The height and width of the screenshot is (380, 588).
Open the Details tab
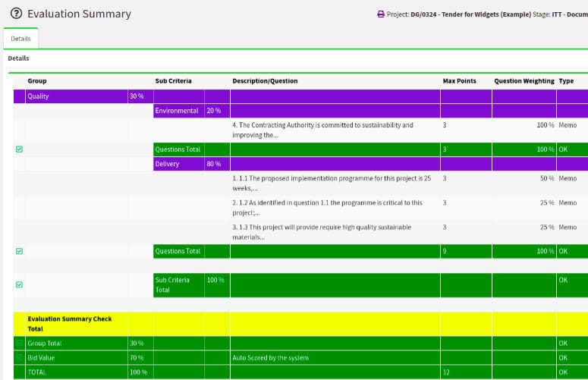[20, 38]
